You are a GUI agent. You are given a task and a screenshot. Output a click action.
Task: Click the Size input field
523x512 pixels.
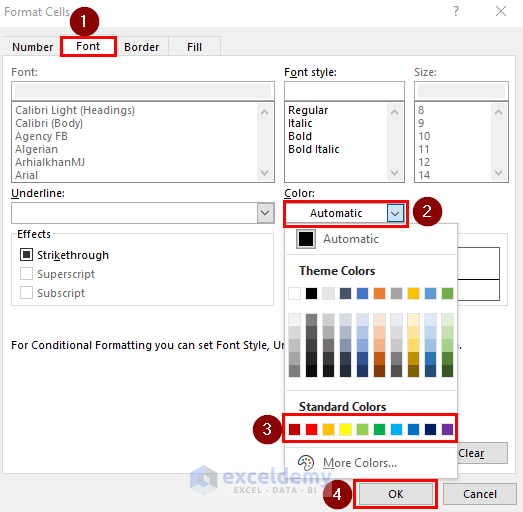pos(461,91)
